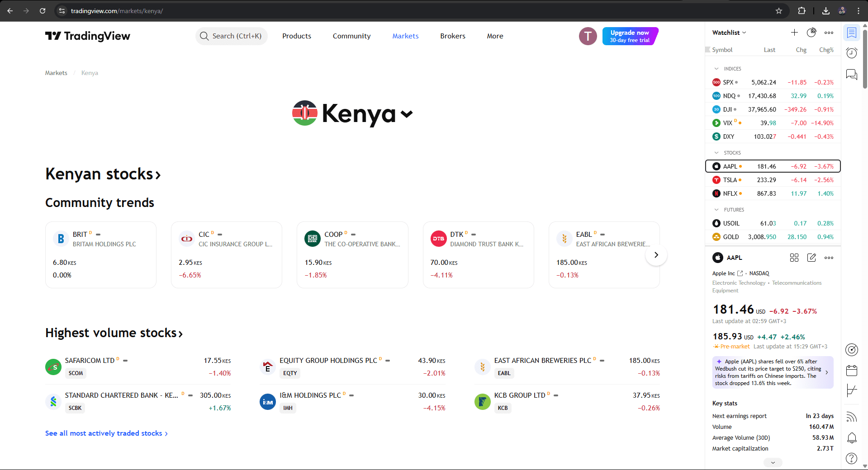Open the pie-chart summary icon next to Watchlist
Viewport: 868px width, 470px height.
811,33
